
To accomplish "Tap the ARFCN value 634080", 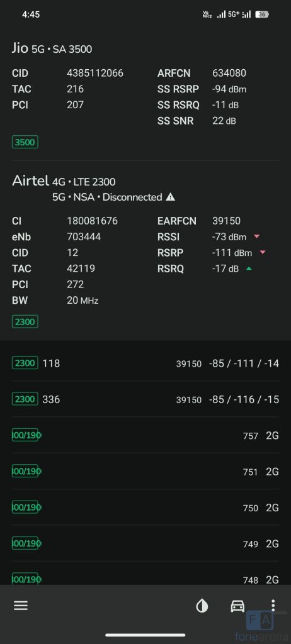I will click(229, 73).
